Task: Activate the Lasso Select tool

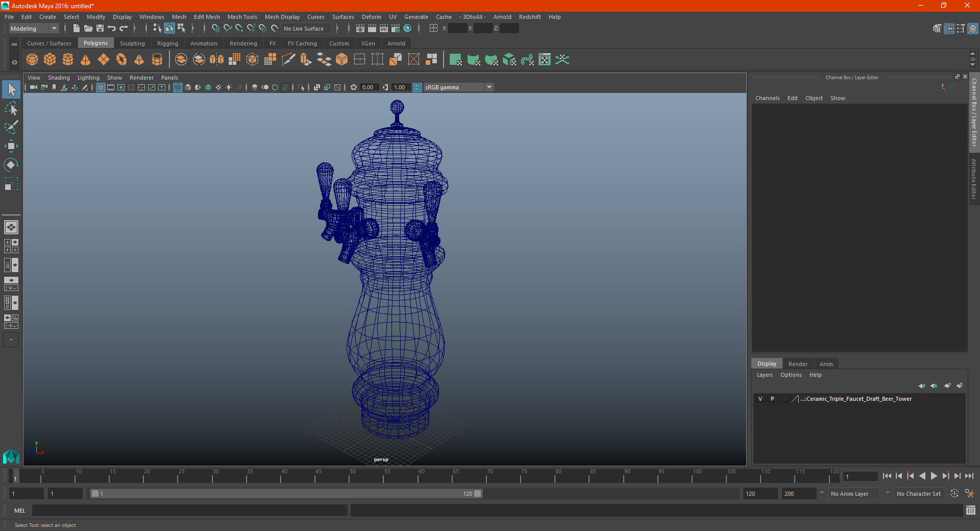Action: (11, 109)
